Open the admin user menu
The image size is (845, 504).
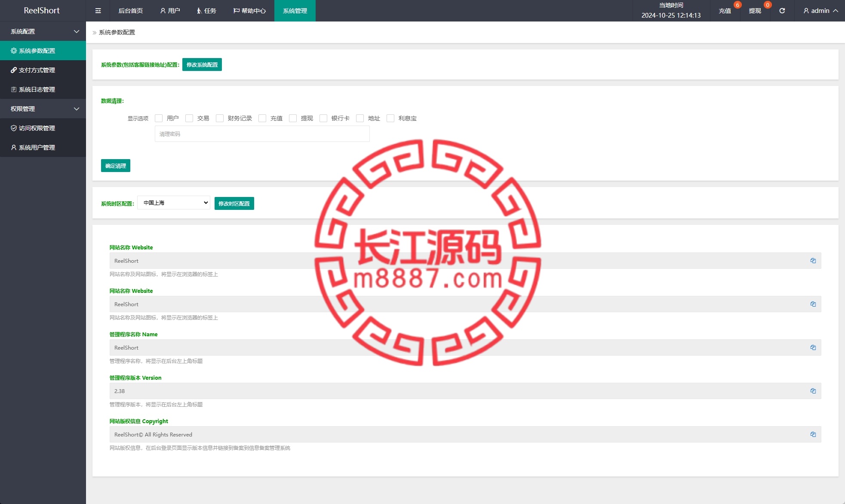820,11
